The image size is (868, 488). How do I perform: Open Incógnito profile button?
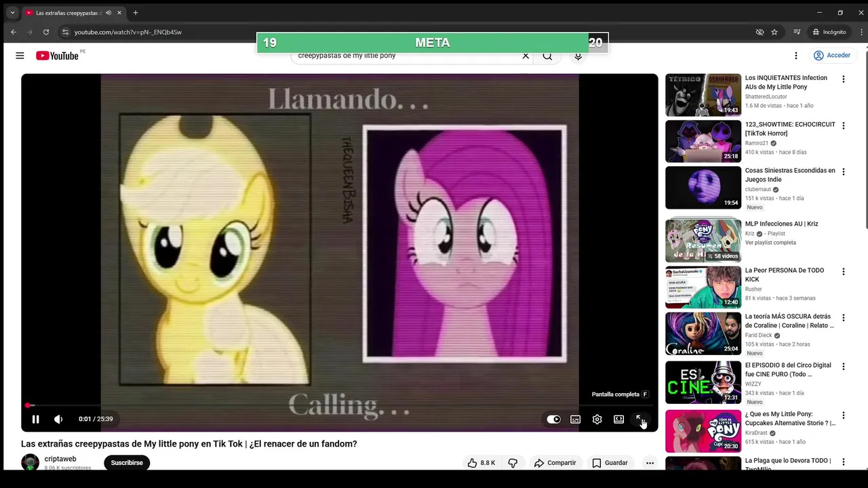click(x=829, y=32)
